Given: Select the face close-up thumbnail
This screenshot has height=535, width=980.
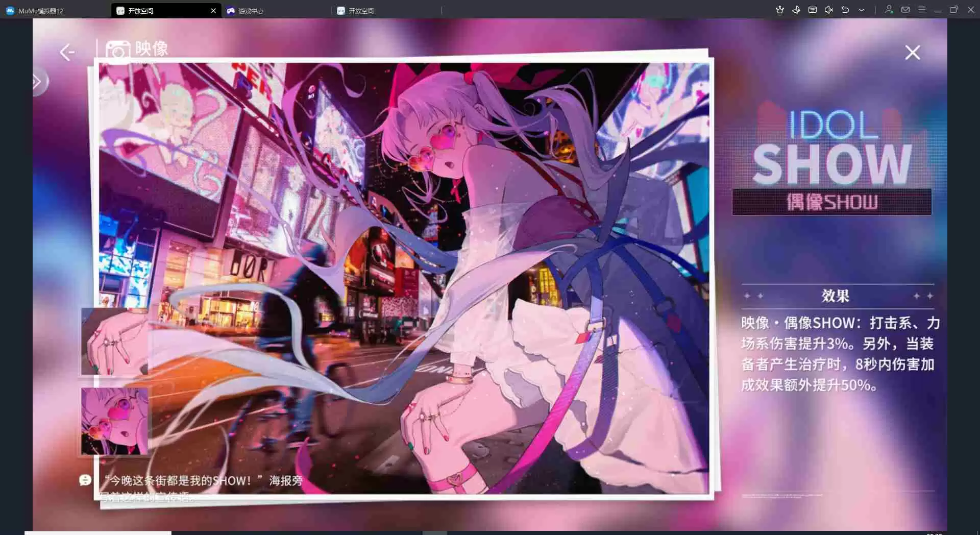Looking at the screenshot, I should click(114, 421).
